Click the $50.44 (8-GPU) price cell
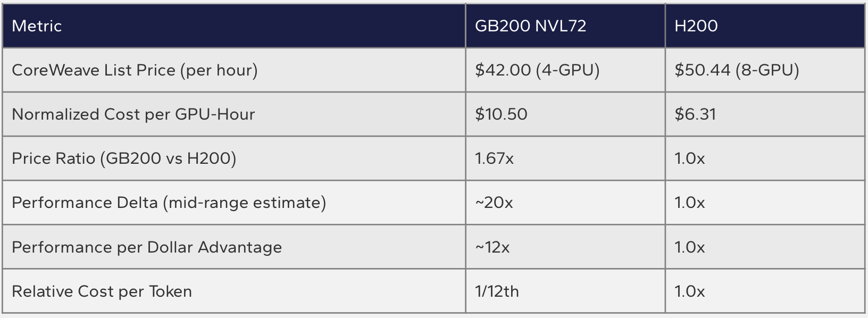 click(x=737, y=70)
